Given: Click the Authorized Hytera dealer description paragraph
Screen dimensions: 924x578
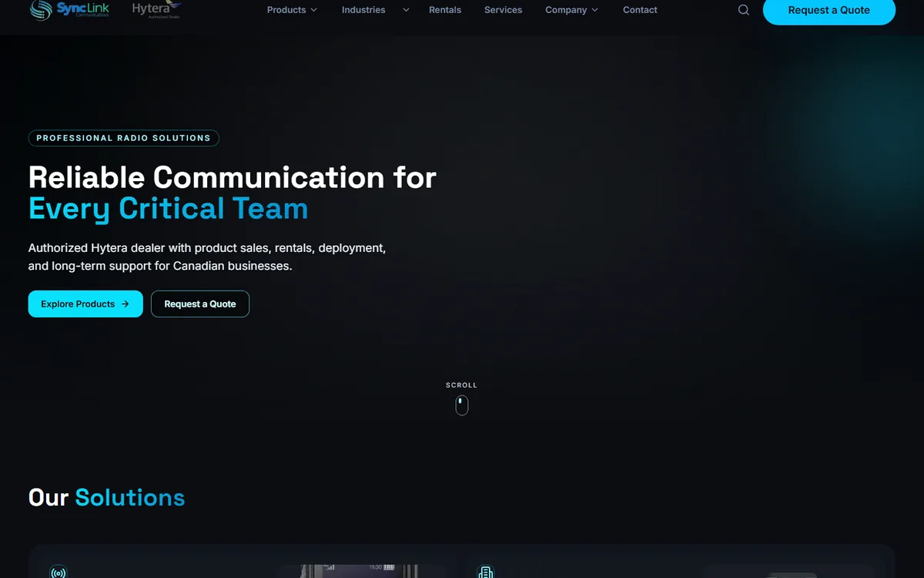Looking at the screenshot, I should 207,257.
